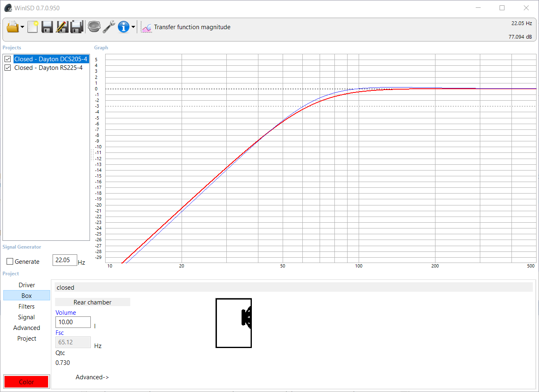539x392 pixels.
Task: Click the red Color swatch button
Action: coord(26,382)
